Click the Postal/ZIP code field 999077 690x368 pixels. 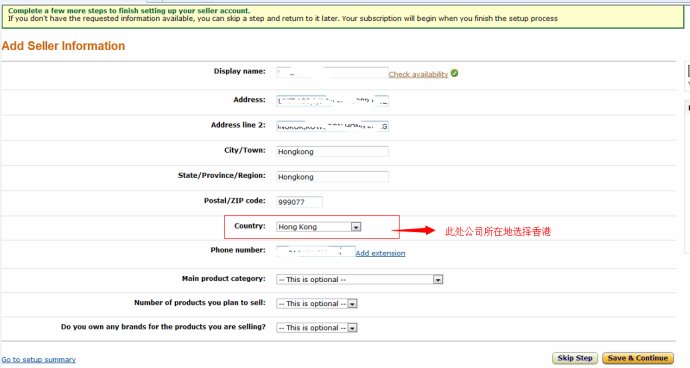point(299,202)
